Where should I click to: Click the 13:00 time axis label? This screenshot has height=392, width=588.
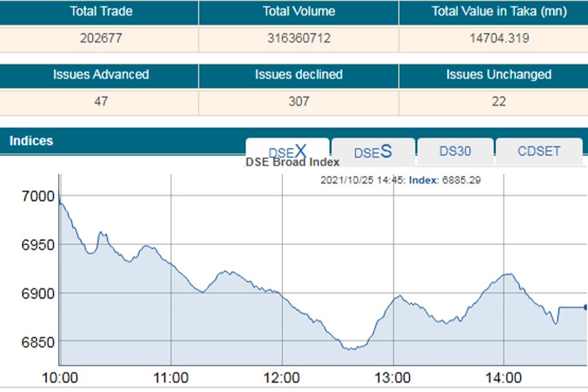[393, 378]
